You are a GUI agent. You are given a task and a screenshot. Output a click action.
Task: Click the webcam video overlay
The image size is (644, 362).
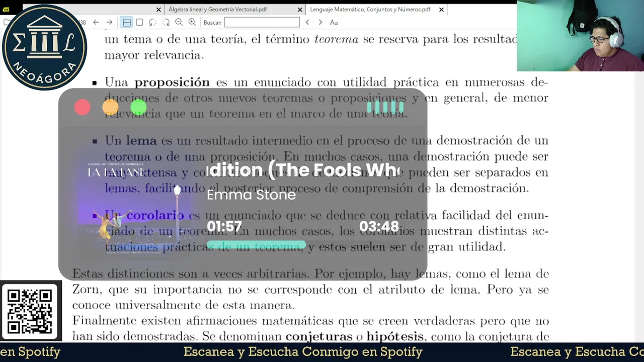click(580, 36)
